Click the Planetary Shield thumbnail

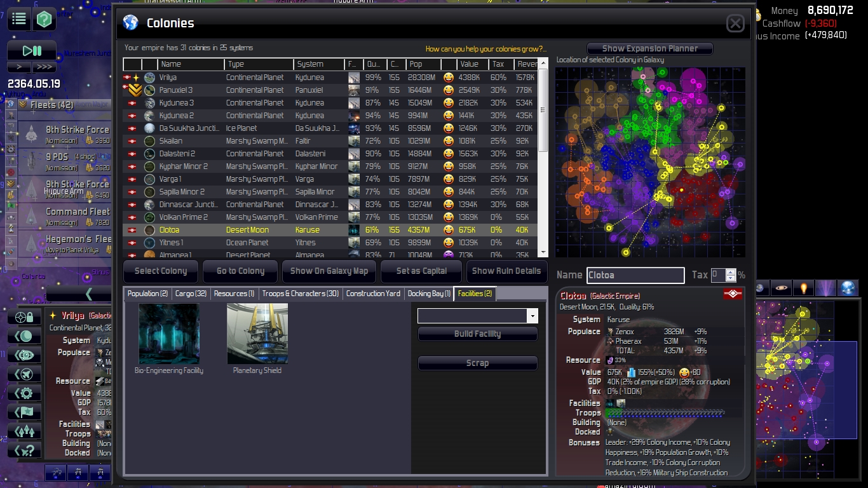pyautogui.click(x=257, y=334)
